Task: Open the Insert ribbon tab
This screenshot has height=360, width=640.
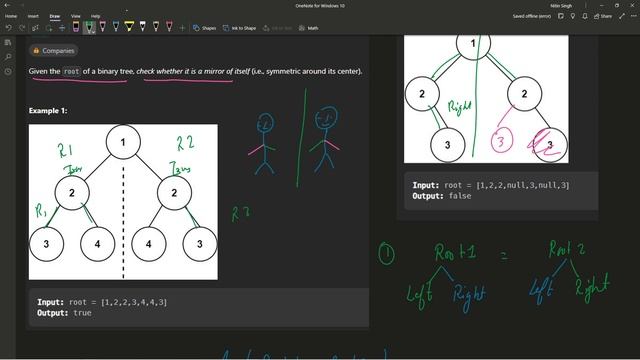Action: click(33, 16)
